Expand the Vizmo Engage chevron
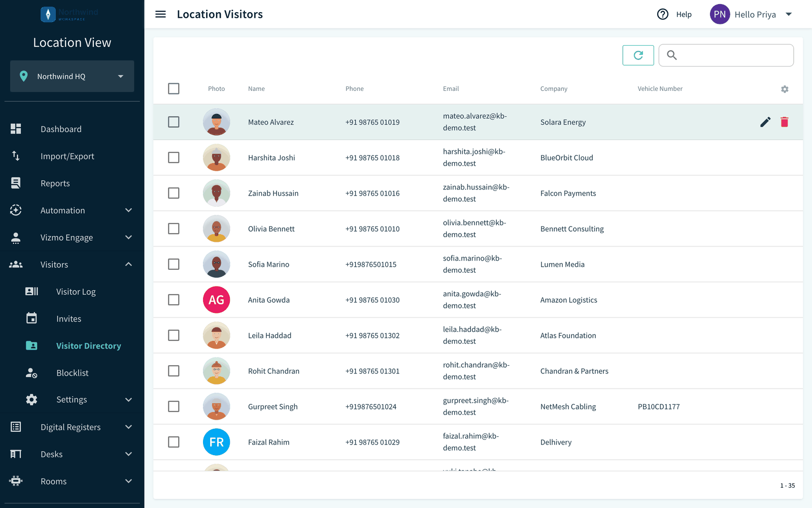The height and width of the screenshot is (508, 812). (x=128, y=237)
